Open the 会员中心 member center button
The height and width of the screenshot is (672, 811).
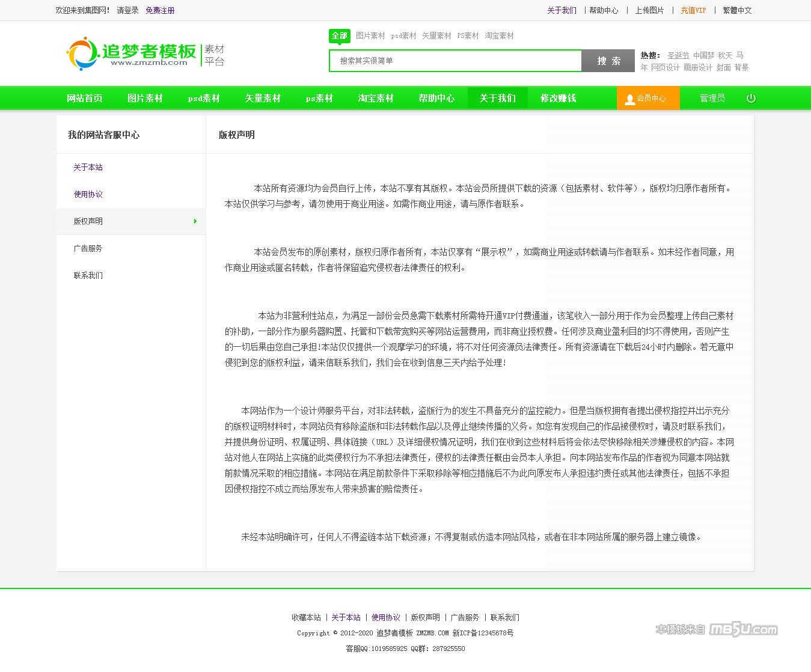[647, 98]
